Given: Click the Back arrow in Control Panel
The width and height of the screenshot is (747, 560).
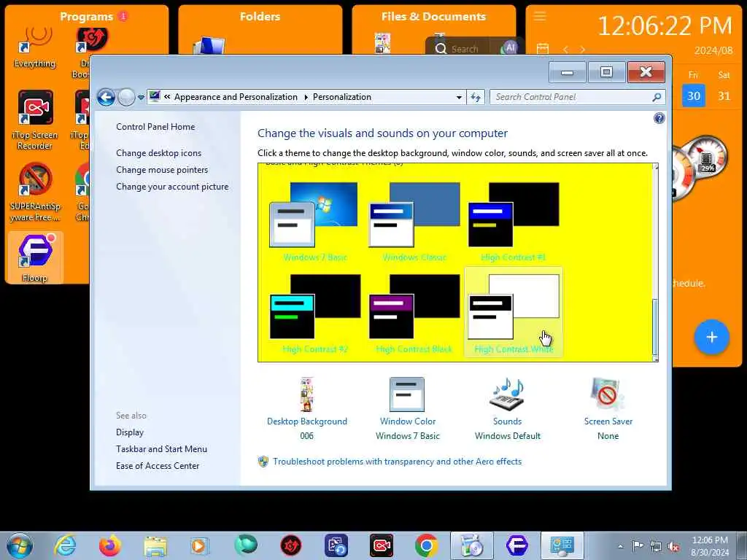Looking at the screenshot, I should pos(107,97).
